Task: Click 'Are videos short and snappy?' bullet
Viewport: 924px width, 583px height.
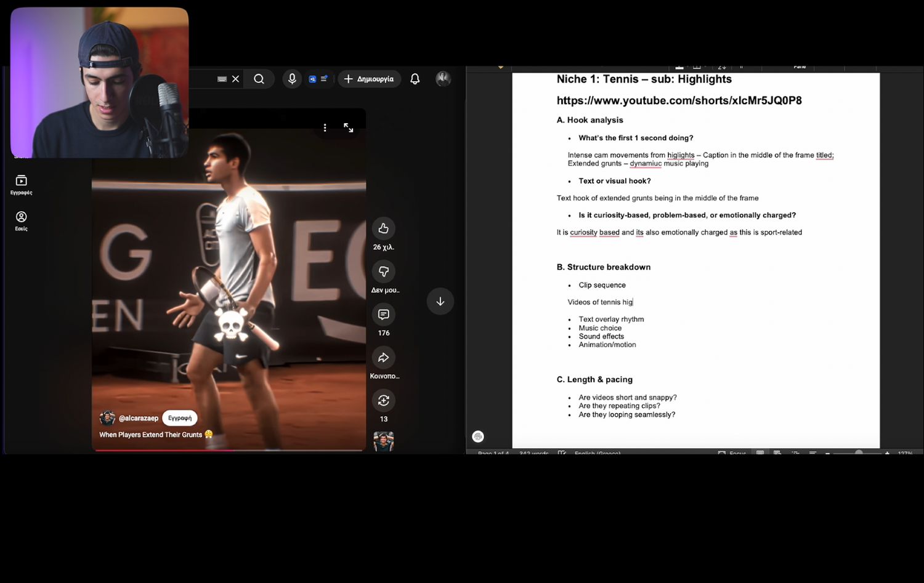Action: [x=628, y=398]
